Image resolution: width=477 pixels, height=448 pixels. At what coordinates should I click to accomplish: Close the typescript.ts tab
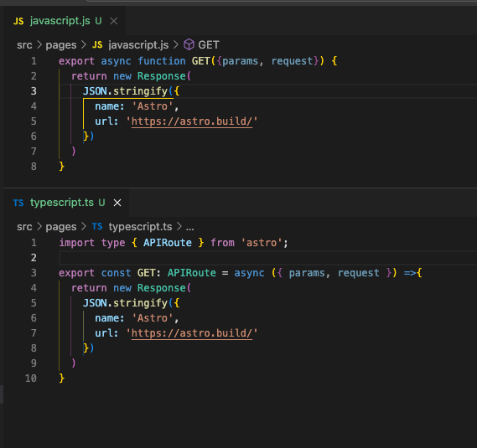117,203
